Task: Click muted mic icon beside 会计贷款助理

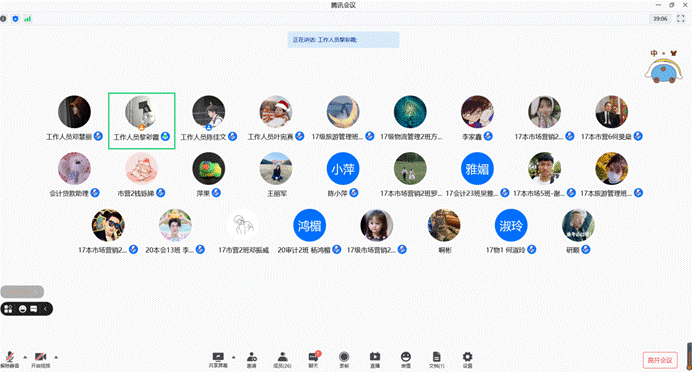Action: [x=95, y=193]
